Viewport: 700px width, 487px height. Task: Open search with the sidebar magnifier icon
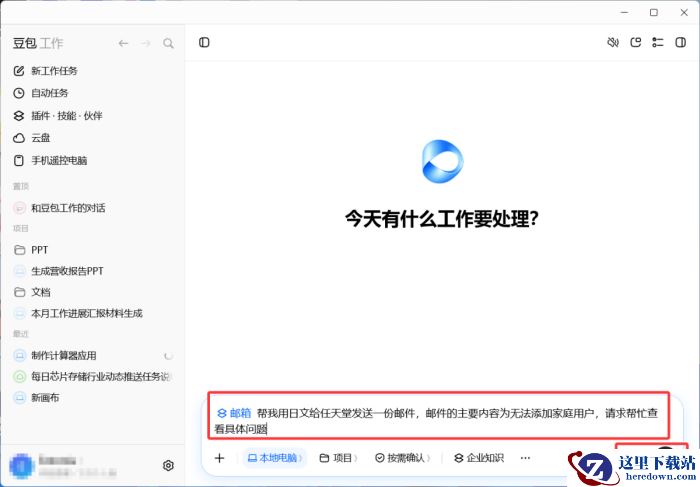pos(168,43)
